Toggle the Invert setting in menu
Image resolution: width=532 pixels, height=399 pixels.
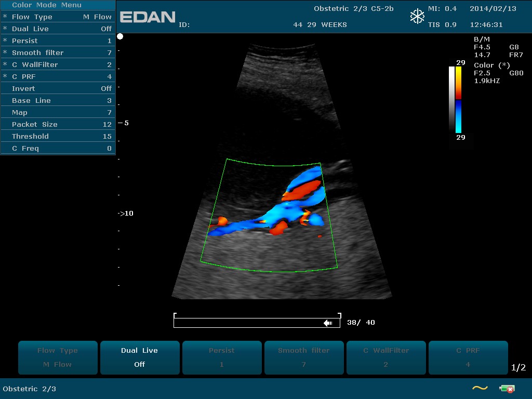tap(57, 88)
